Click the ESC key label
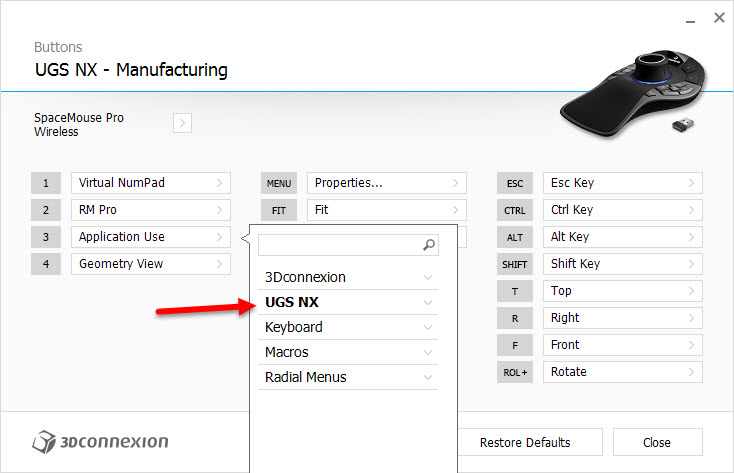This screenshot has width=734, height=473. [x=515, y=183]
